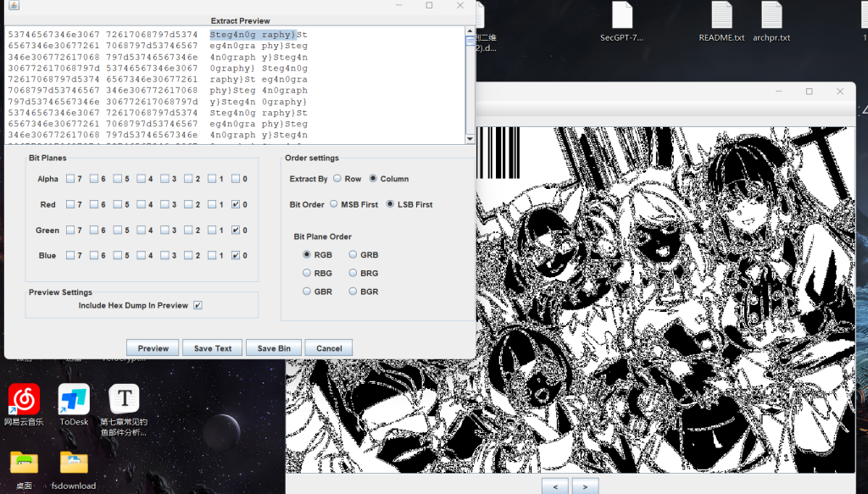This screenshot has height=494, width=868.
Task: Click the SecGPT-7 file icon on desktop
Action: coord(621,16)
